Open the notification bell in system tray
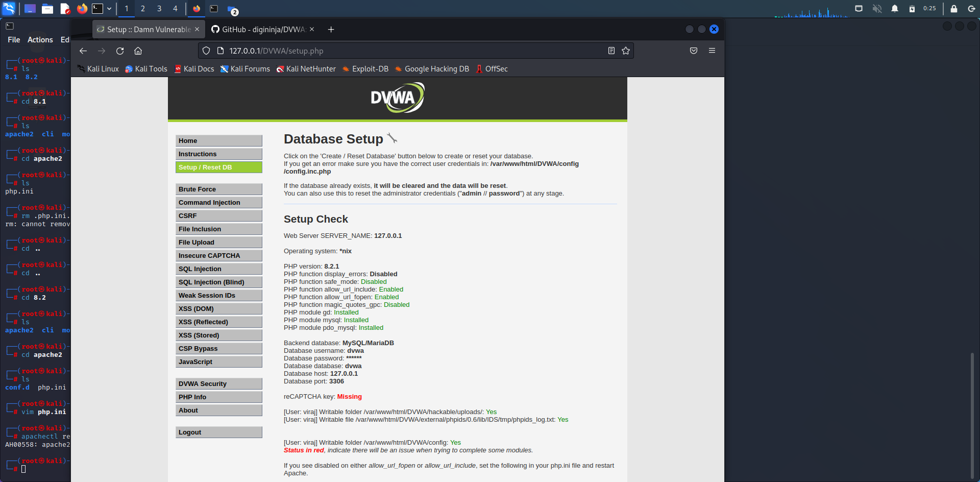The height and width of the screenshot is (482, 980). [894, 8]
